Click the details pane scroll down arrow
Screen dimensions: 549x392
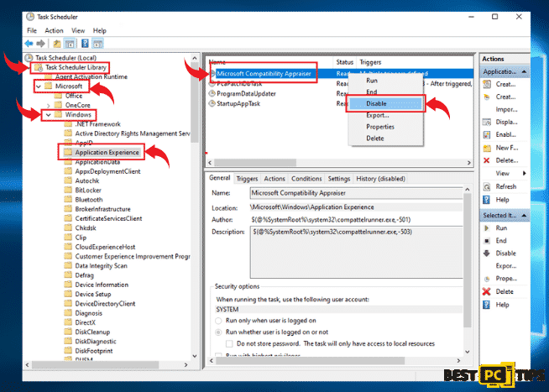(x=468, y=352)
